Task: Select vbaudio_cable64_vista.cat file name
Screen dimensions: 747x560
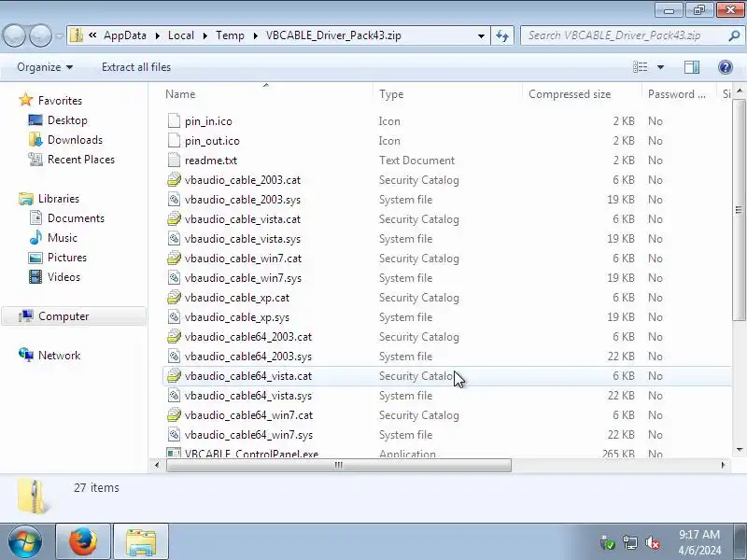Action: tap(248, 376)
